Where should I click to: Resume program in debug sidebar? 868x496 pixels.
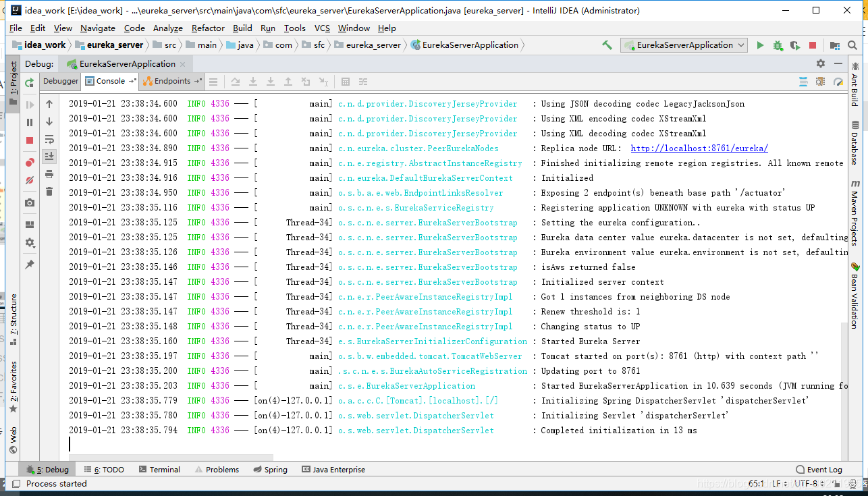click(x=30, y=105)
